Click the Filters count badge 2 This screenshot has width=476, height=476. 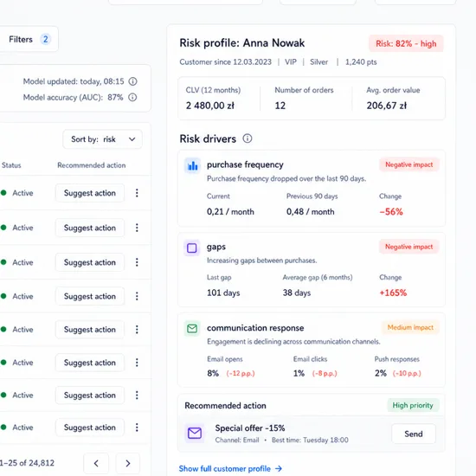[45, 39]
